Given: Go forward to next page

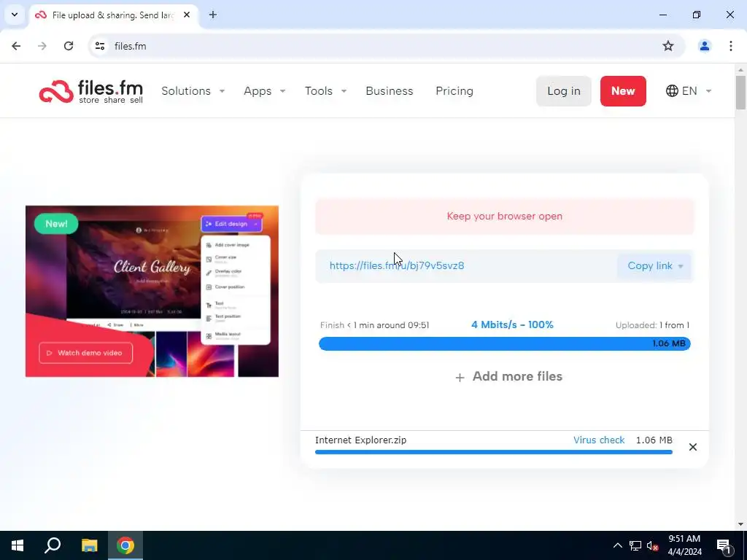Looking at the screenshot, I should pos(42,46).
